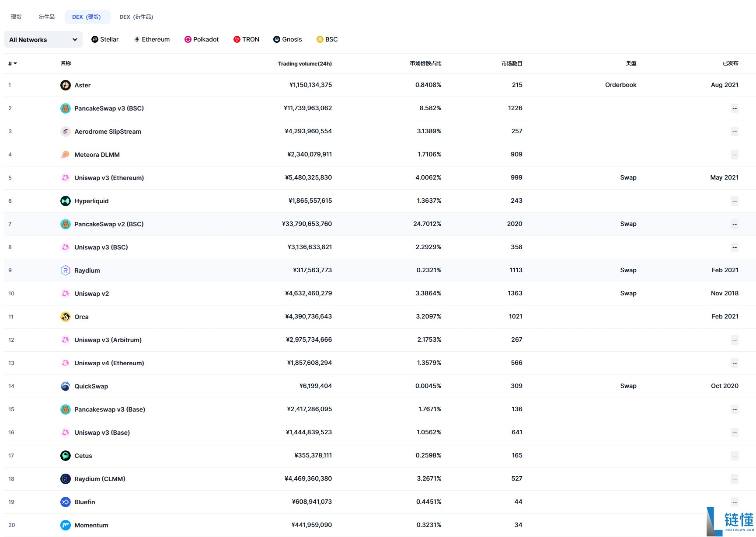Click the Momentum logo icon

(x=65, y=525)
